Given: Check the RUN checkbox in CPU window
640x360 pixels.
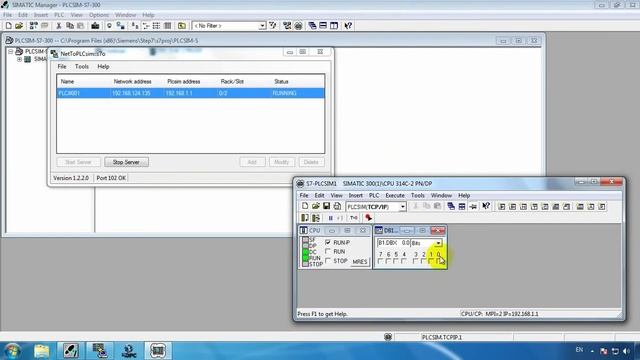Looking at the screenshot, I should tap(328, 251).
